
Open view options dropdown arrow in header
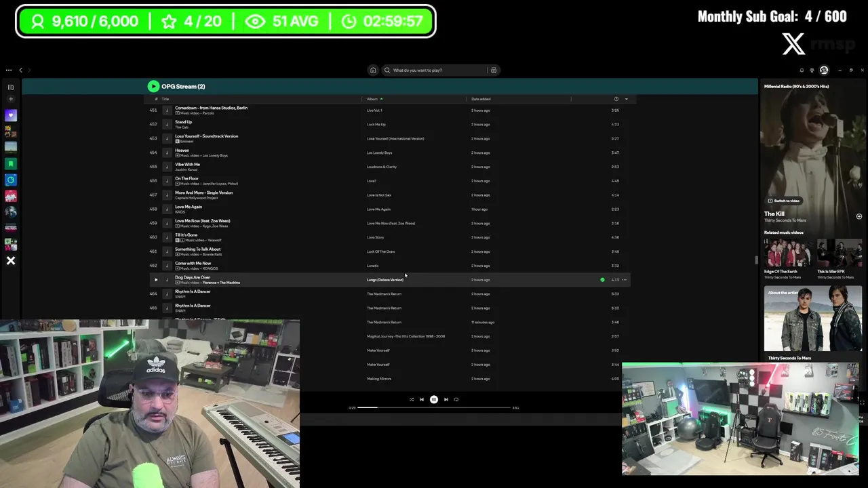click(626, 99)
